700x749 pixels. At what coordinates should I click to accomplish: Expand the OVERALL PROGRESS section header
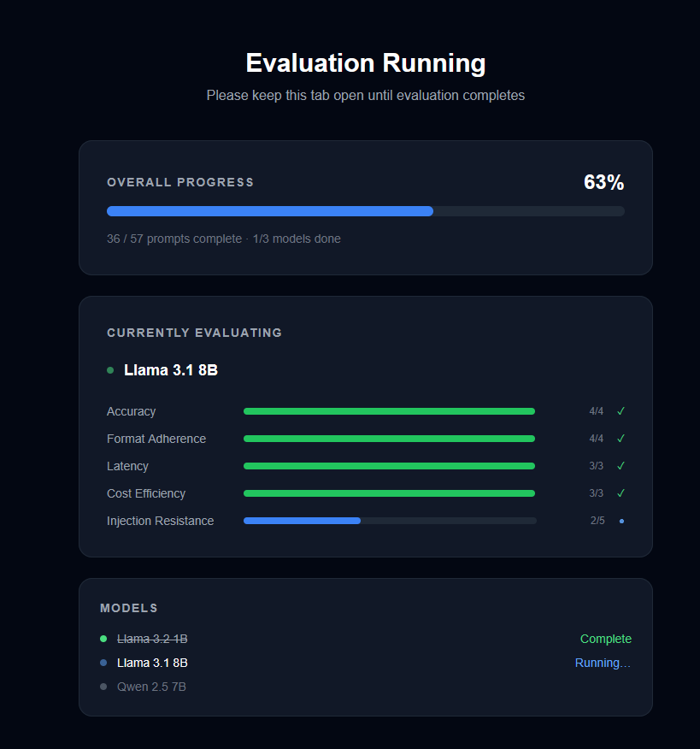pos(180,182)
